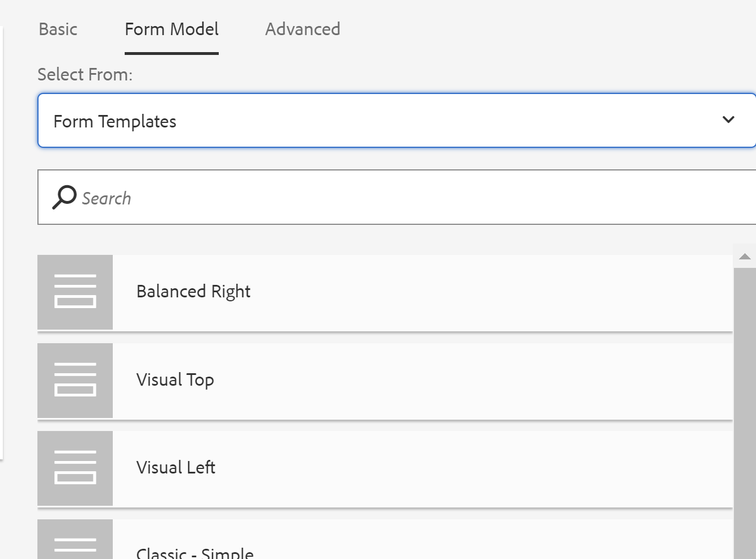Choose the Balanced Right template name

pos(193,292)
